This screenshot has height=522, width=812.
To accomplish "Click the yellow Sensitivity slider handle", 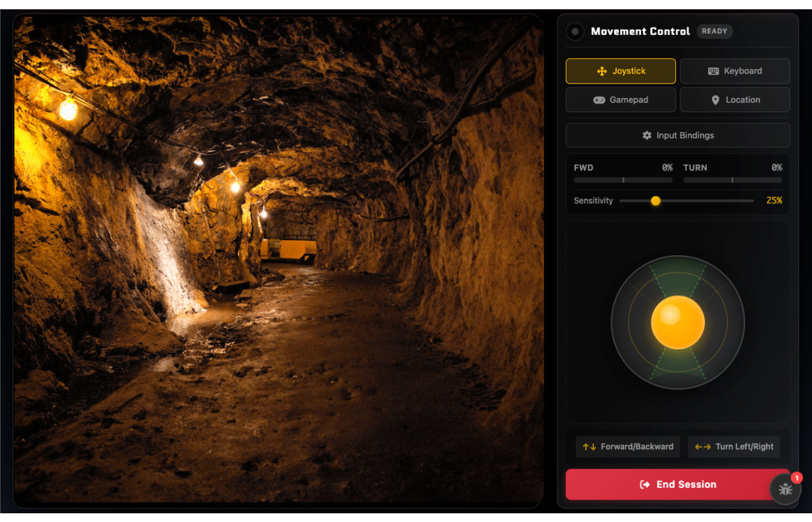I will (655, 201).
